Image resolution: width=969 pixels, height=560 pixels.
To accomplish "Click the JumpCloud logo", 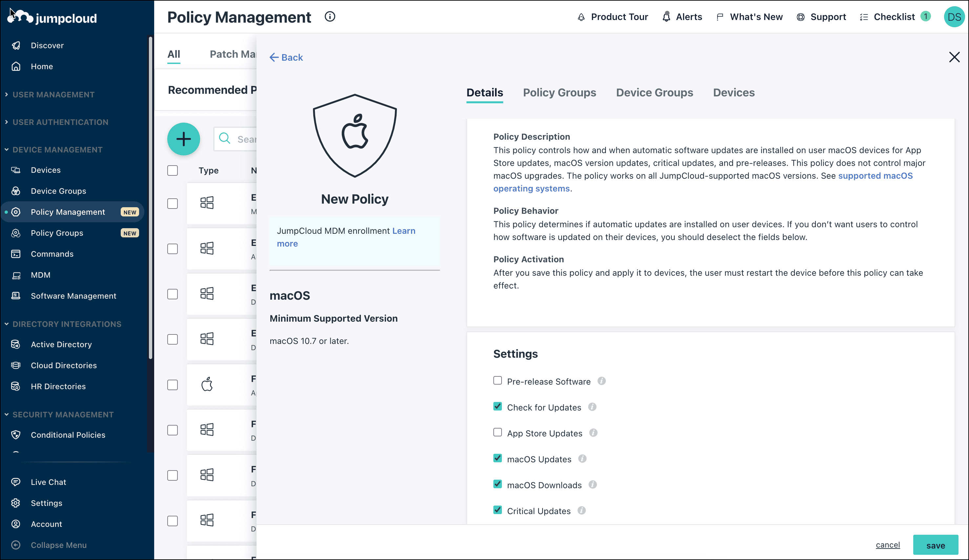I will [52, 18].
